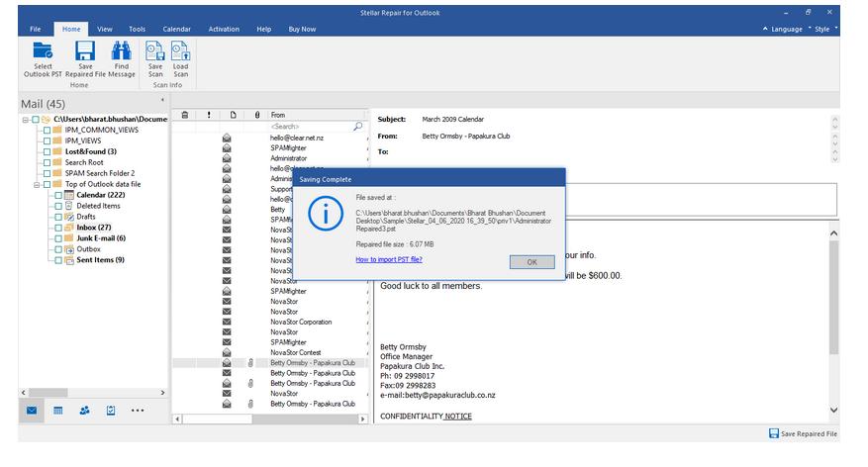Image resolution: width=868 pixels, height=467 pixels.
Task: Click the Select Outlook PST icon
Action: click(43, 50)
